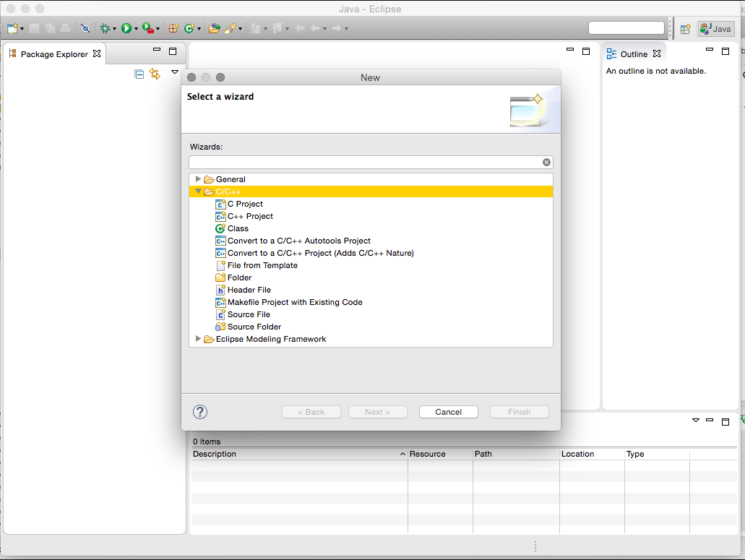Click the Forward navigation arrow in toolbar
This screenshot has width=745, height=560.
337,28
